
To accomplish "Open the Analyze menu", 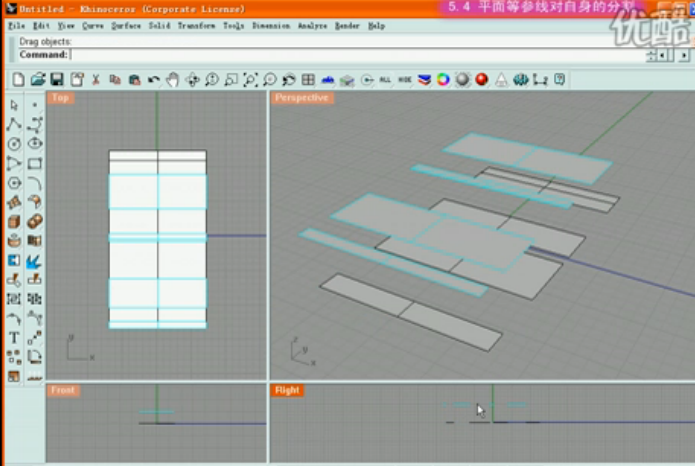I will tap(312, 26).
